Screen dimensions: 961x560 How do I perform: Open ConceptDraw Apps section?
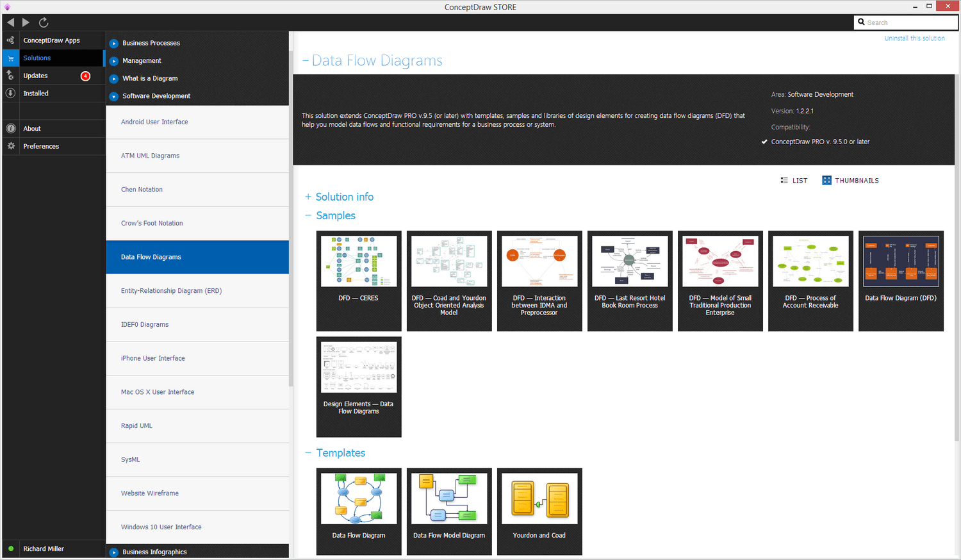[52, 40]
